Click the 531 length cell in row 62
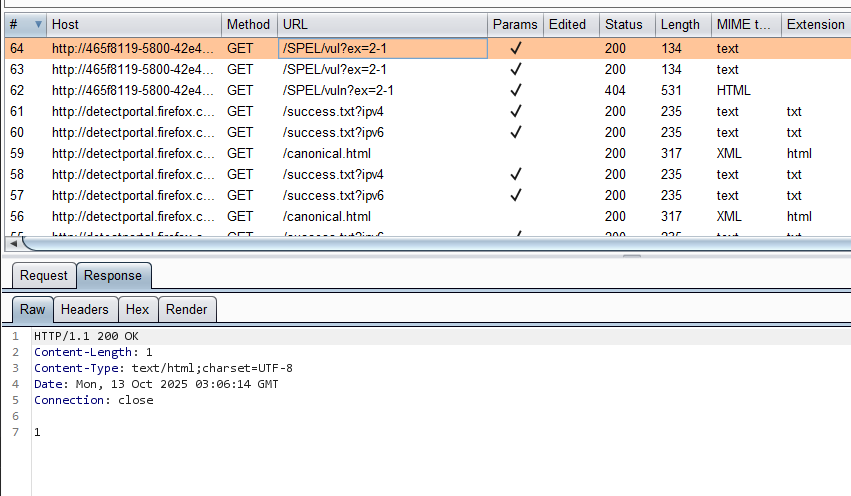Viewport: 851px width, 496px height. [671, 90]
